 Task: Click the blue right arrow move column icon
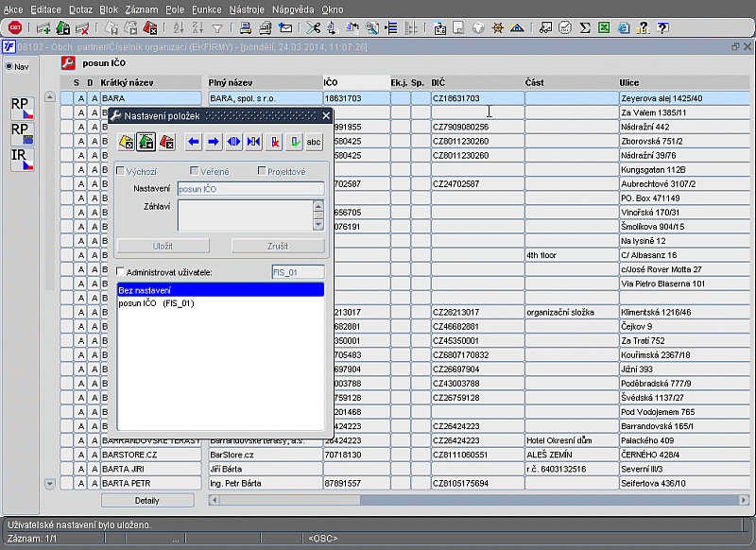click(214, 142)
